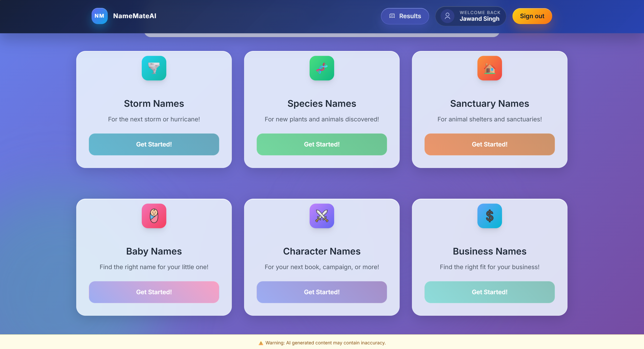Click the warning triangle icon in footer
The width and height of the screenshot is (644, 349).
pyautogui.click(x=261, y=343)
